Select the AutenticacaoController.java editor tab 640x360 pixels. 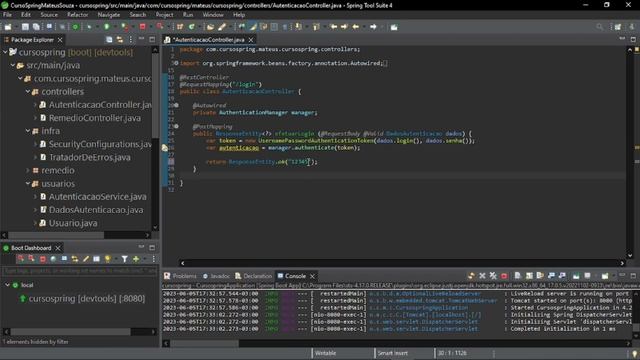(208, 40)
